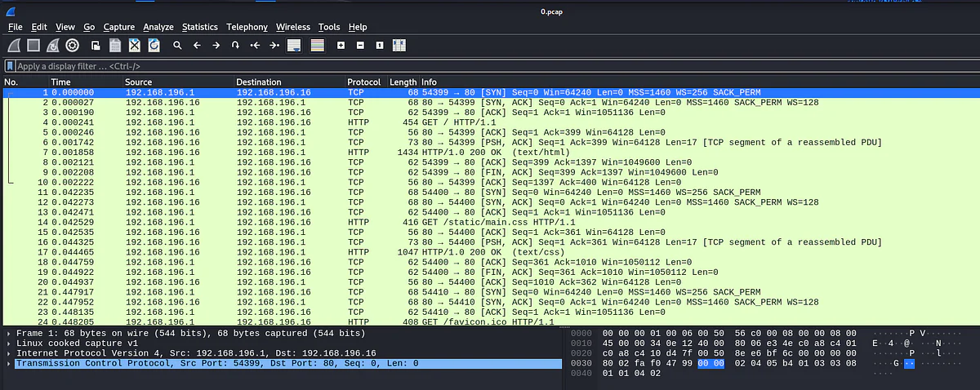Viewport: 980px width, 390px height.
Task: Open the Help menu
Action: (x=357, y=27)
